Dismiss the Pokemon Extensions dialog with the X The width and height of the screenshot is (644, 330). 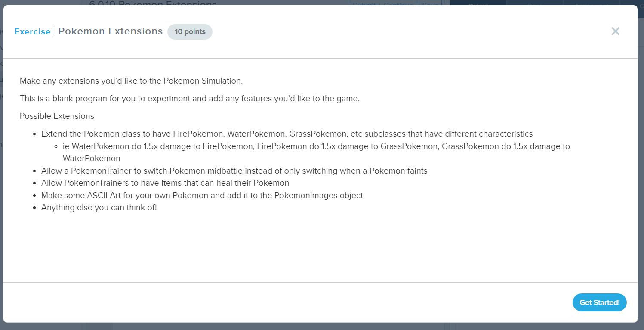(615, 31)
